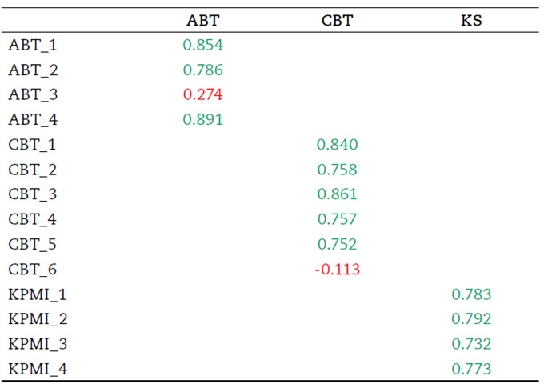Click the 0.792 value
Viewport: 544px width, 392px height.
(x=471, y=319)
